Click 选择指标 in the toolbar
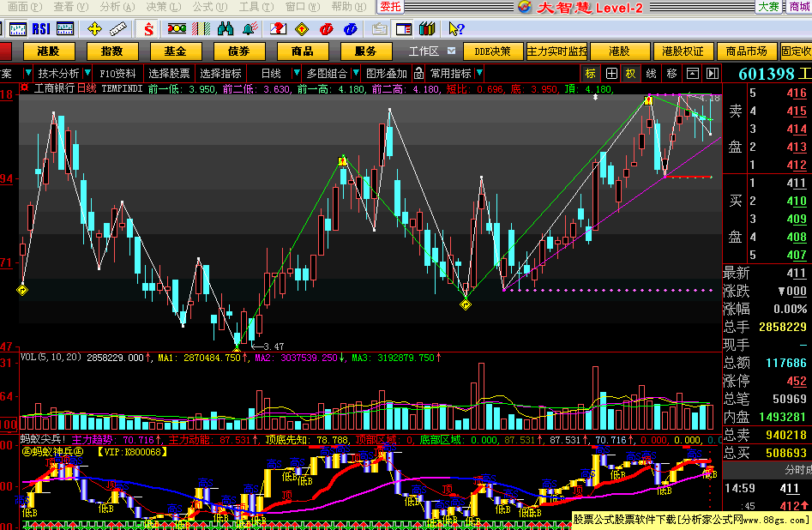812x530 pixels. click(221, 74)
